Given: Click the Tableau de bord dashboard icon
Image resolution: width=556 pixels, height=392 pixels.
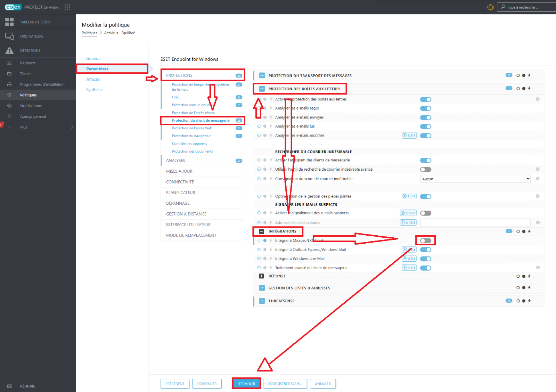Looking at the screenshot, I should (9, 22).
